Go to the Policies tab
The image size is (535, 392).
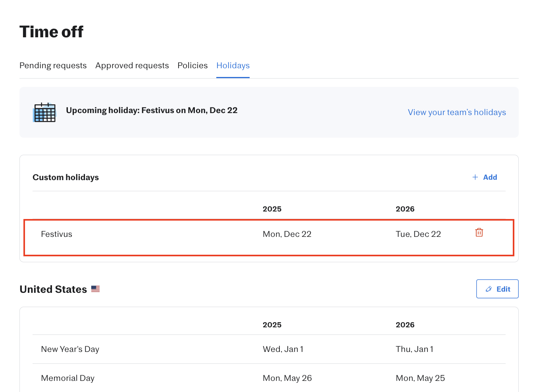(x=192, y=65)
